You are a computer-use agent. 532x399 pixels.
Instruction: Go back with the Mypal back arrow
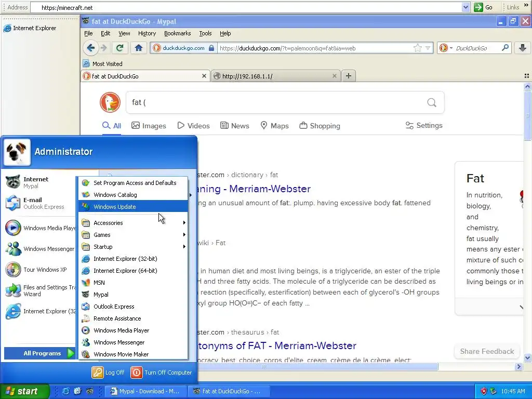click(90, 48)
